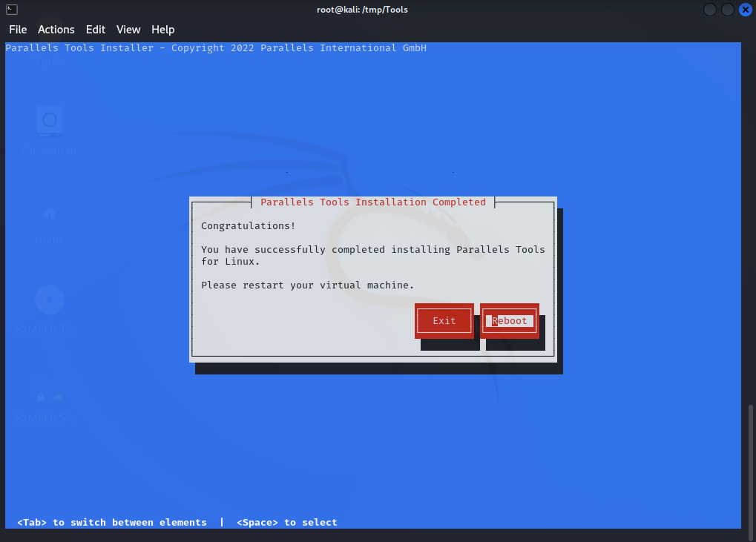Click 'Please restart your virtual machine.' text
This screenshot has height=542, width=756.
[x=307, y=285]
